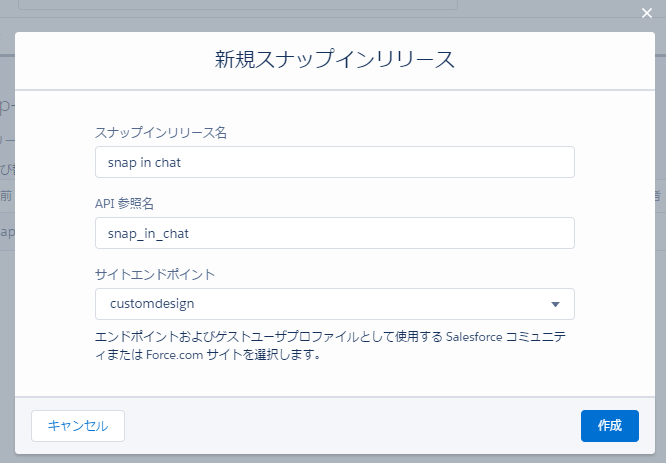Click dimmed background right of the dialog
The width and height of the screenshot is (666, 463).
660,300
